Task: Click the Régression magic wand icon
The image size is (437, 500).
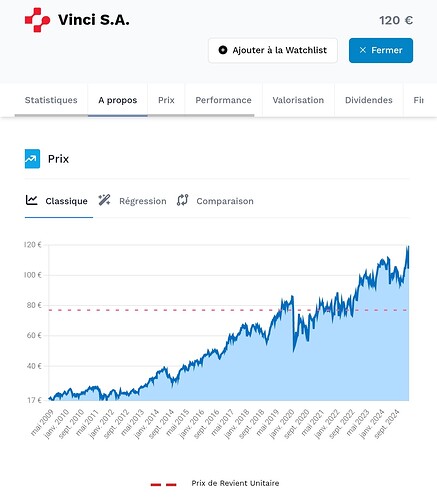Action: pos(104,200)
